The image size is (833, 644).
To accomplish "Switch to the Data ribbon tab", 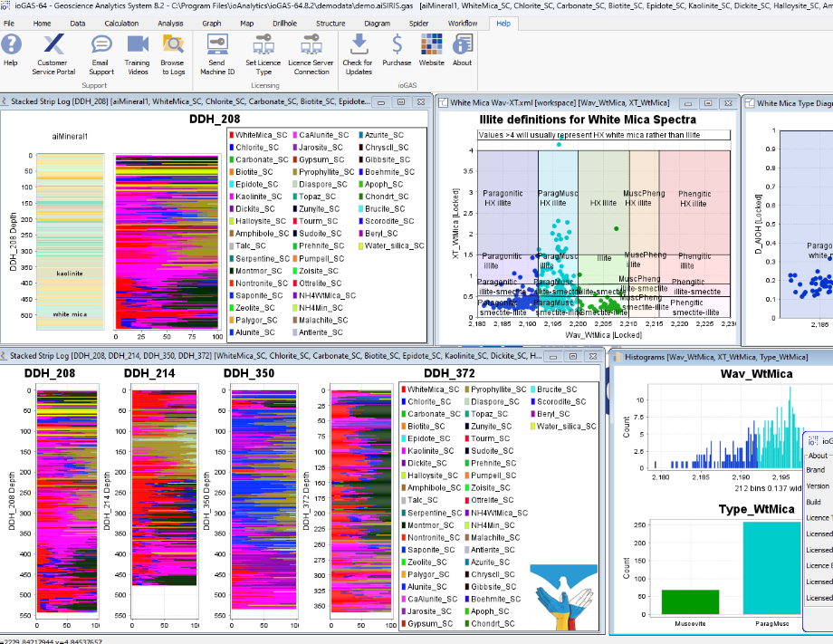I will tap(78, 24).
